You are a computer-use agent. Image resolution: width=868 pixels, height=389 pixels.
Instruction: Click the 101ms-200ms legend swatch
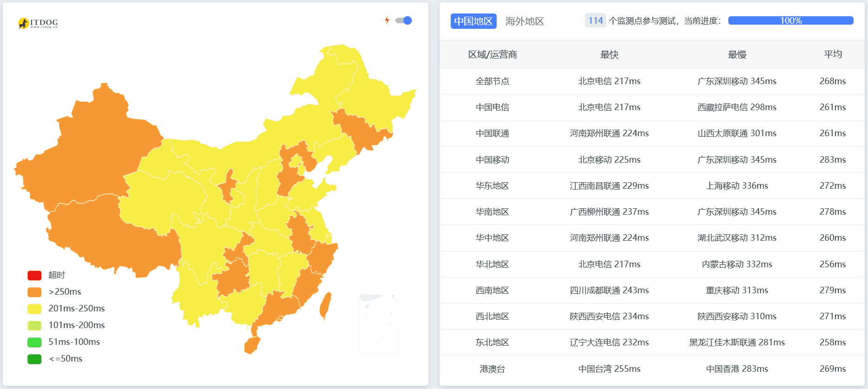[x=34, y=325]
